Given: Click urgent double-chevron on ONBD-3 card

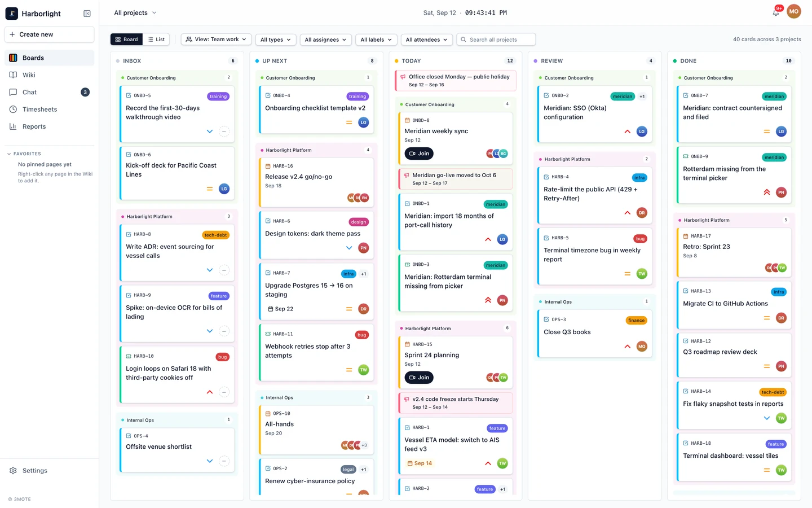Looking at the screenshot, I should pyautogui.click(x=488, y=300).
